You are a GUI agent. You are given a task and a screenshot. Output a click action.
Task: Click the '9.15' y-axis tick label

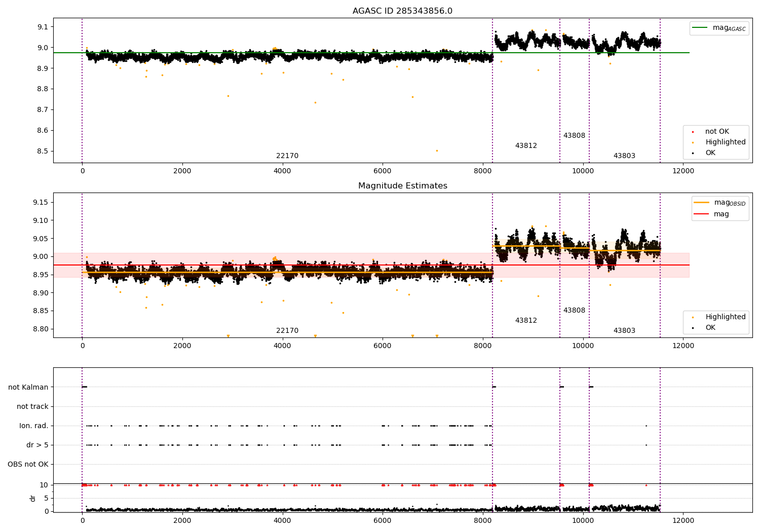pyautogui.click(x=41, y=203)
